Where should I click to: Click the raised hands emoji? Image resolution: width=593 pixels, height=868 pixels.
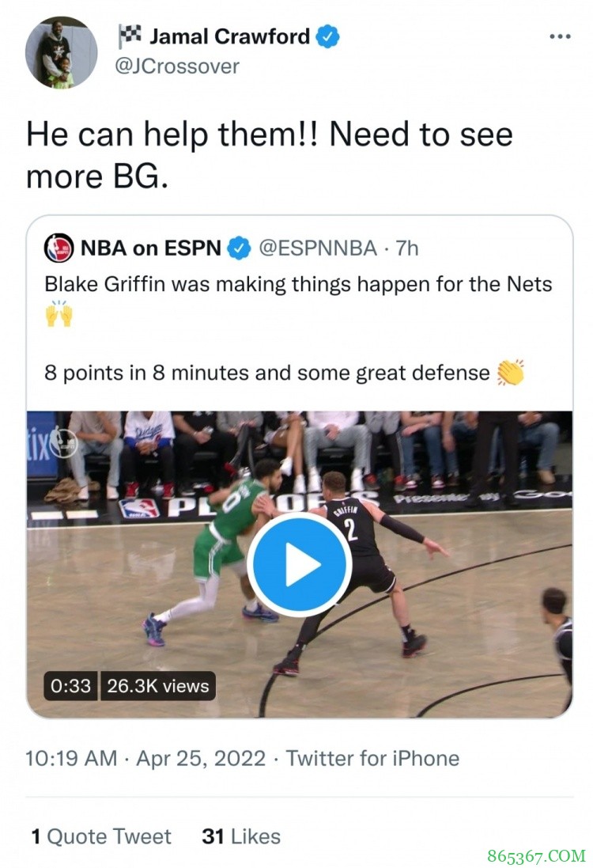(59, 315)
